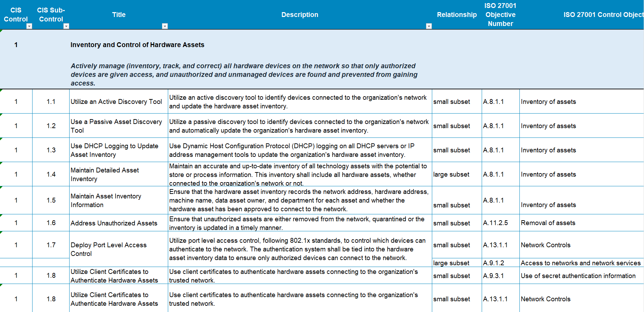
Task: Select sub-control cell 1.2
Action: coord(51,126)
